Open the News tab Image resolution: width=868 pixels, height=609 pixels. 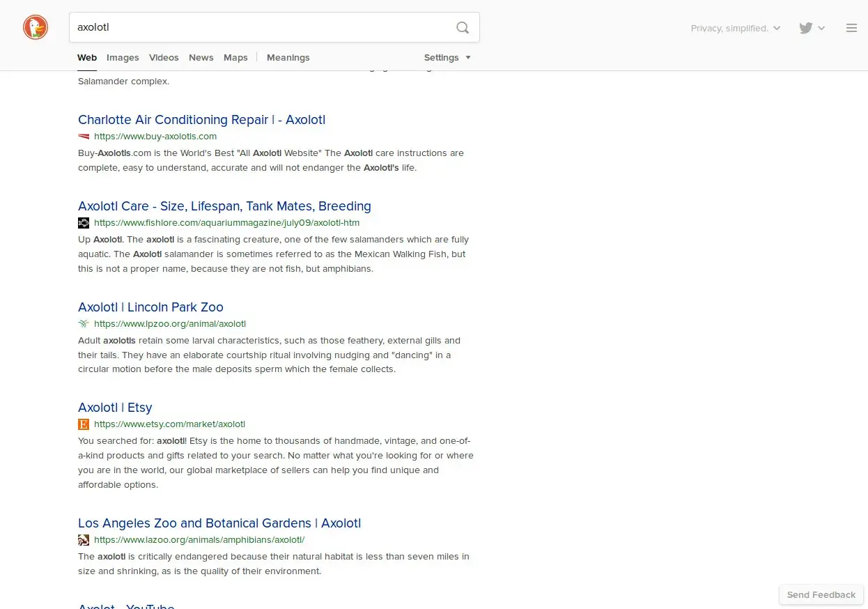pos(201,58)
